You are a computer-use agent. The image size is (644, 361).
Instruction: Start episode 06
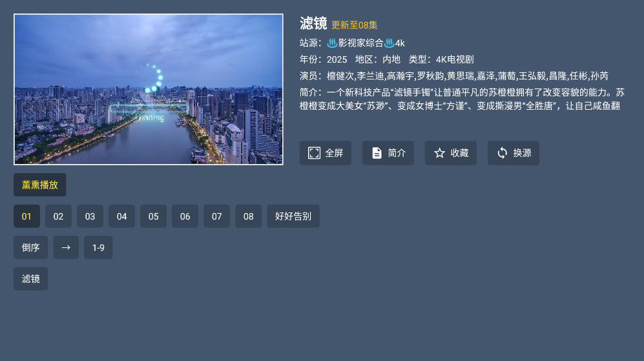pos(185,216)
